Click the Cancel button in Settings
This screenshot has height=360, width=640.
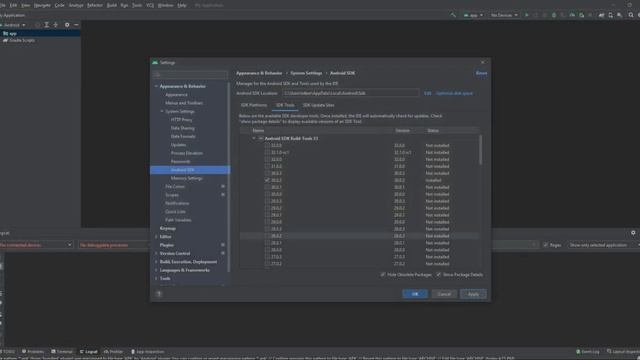(444, 294)
